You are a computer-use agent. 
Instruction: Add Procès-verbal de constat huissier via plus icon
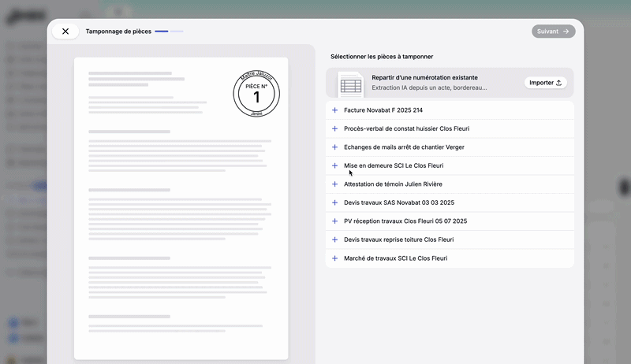[334, 128]
